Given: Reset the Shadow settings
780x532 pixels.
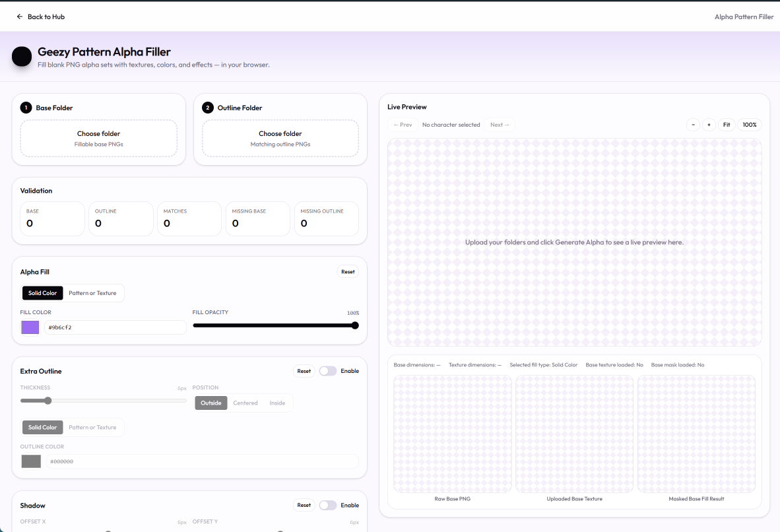Looking at the screenshot, I should [304, 505].
